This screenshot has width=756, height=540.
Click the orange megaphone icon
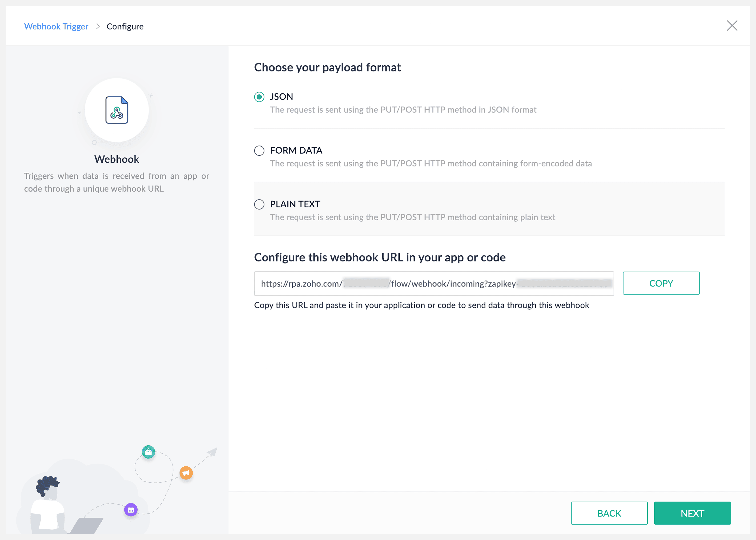(186, 472)
